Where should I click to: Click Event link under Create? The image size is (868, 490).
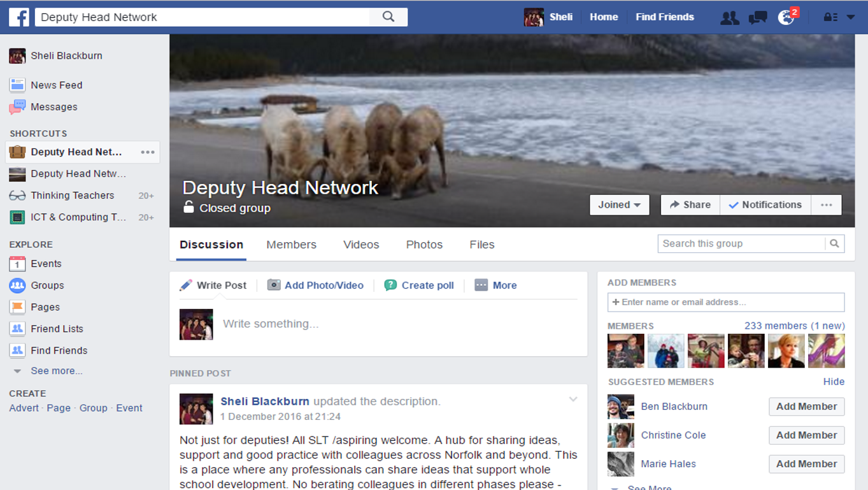[x=129, y=408]
